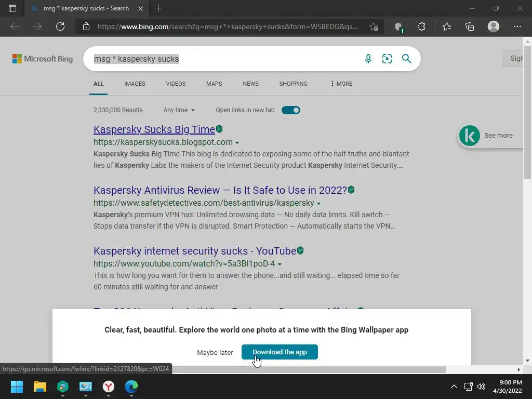Open visual search camera icon
The height and width of the screenshot is (399, 532).
387,59
